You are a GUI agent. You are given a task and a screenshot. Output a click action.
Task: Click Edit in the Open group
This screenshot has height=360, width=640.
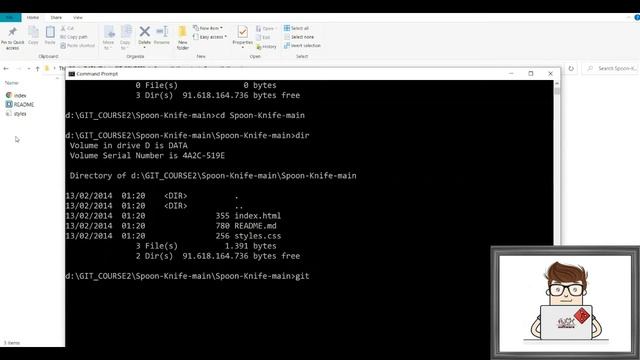click(263, 37)
